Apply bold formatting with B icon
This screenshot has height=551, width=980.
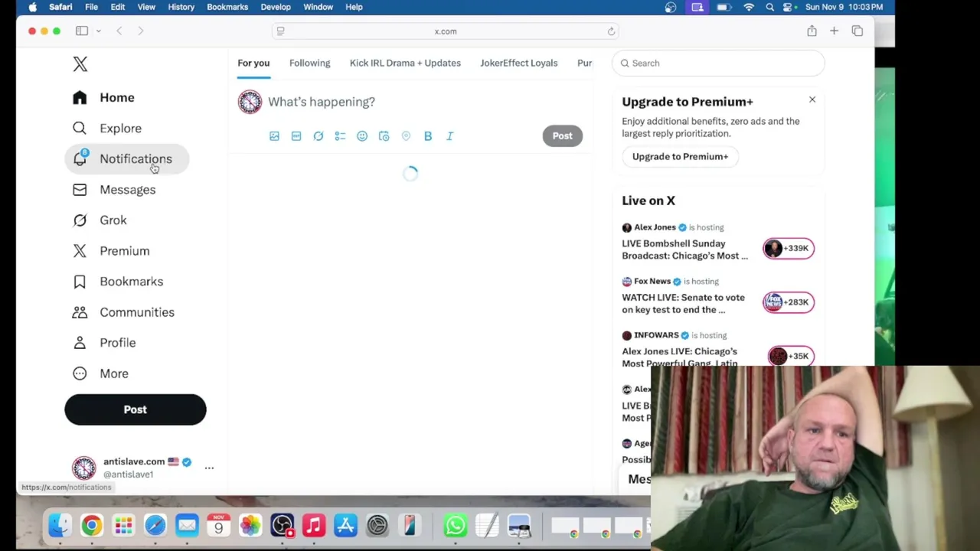428,136
